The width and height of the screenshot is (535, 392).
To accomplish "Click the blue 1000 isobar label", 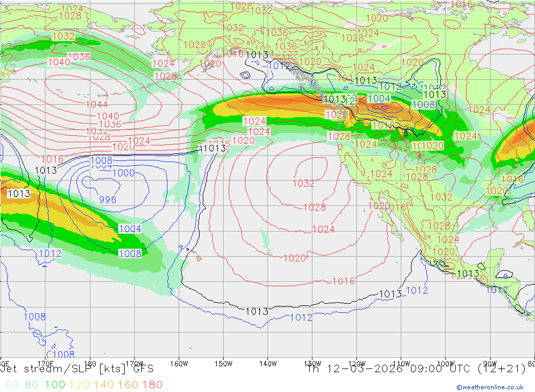I will (123, 173).
